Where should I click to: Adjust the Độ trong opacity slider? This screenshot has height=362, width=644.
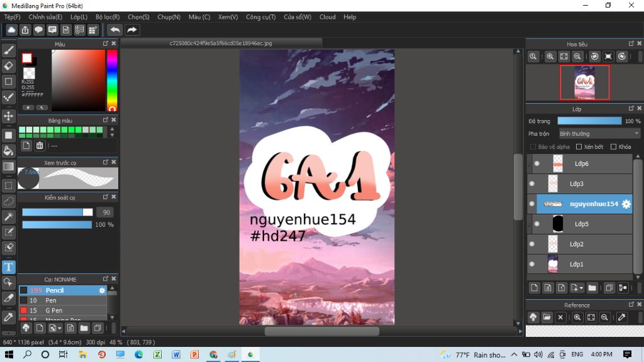point(589,121)
